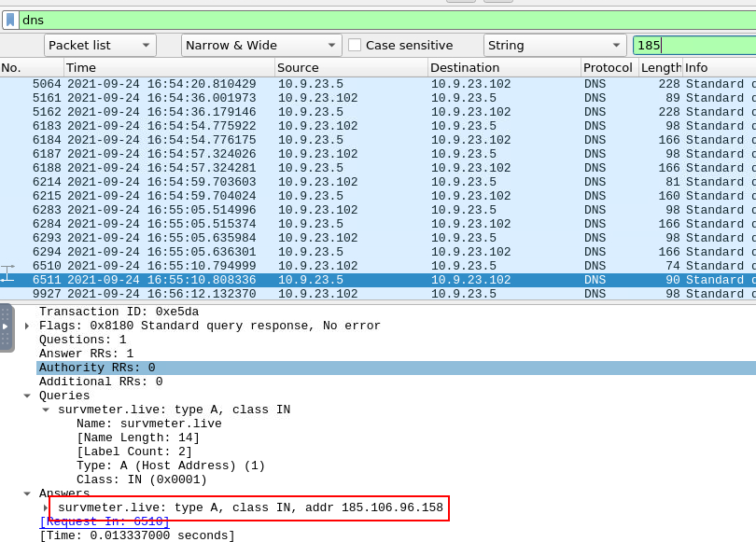Image resolution: width=756 pixels, height=542 pixels.
Task: Click the display filter bookmark icon
Action: coord(10,20)
